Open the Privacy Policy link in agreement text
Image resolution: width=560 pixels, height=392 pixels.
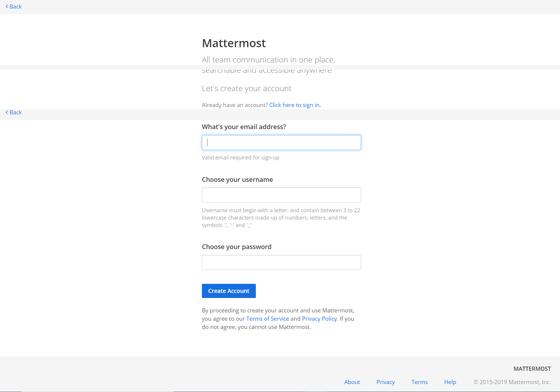[319, 319]
